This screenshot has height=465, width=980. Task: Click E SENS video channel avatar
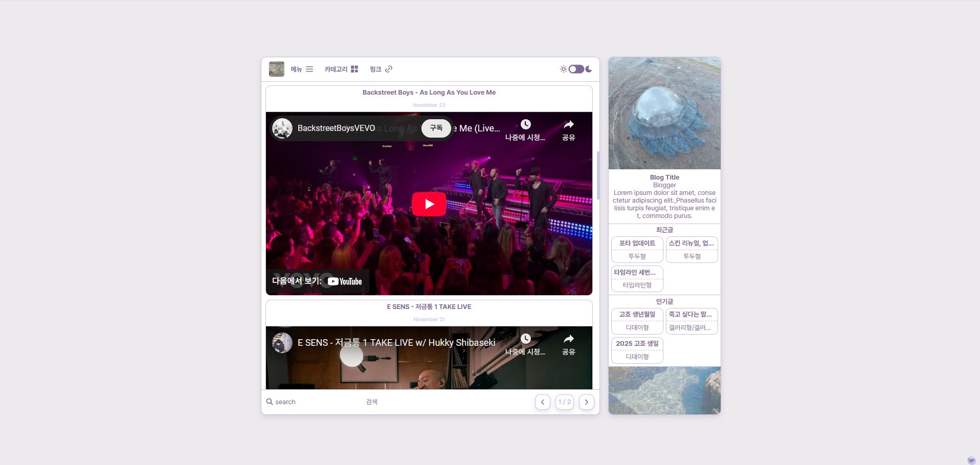click(282, 343)
